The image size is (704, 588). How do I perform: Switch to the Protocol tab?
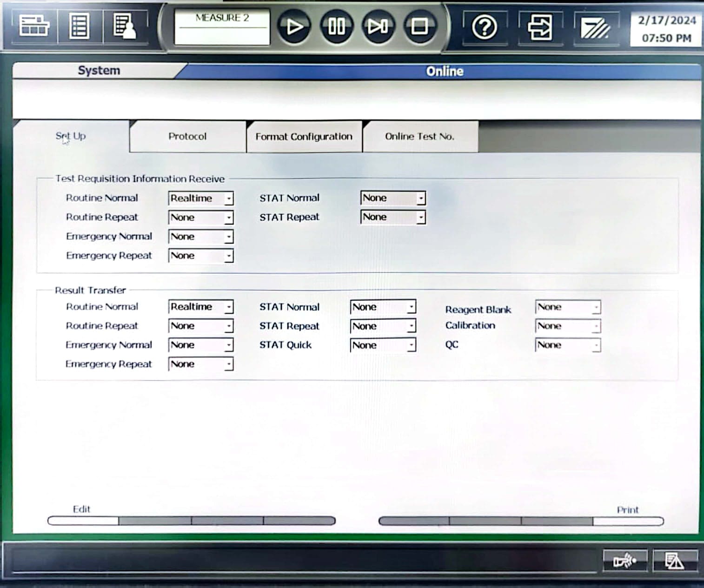click(187, 137)
